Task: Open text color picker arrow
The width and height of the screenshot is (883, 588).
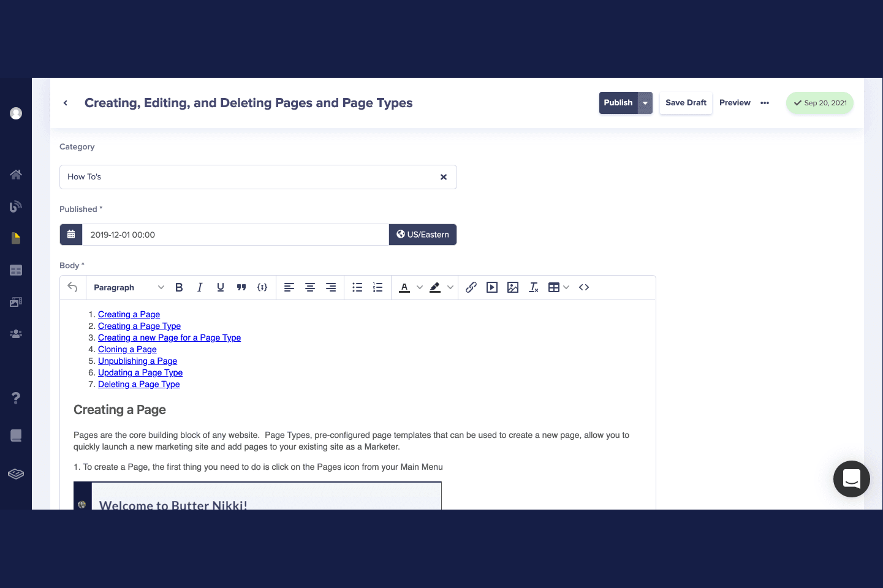Action: coord(420,287)
